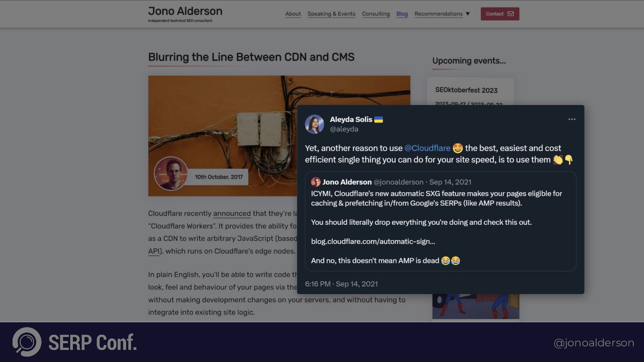The width and height of the screenshot is (644, 362).
Task: Open the @jonoalderson handle in quoted tweet
Action: [x=398, y=182]
